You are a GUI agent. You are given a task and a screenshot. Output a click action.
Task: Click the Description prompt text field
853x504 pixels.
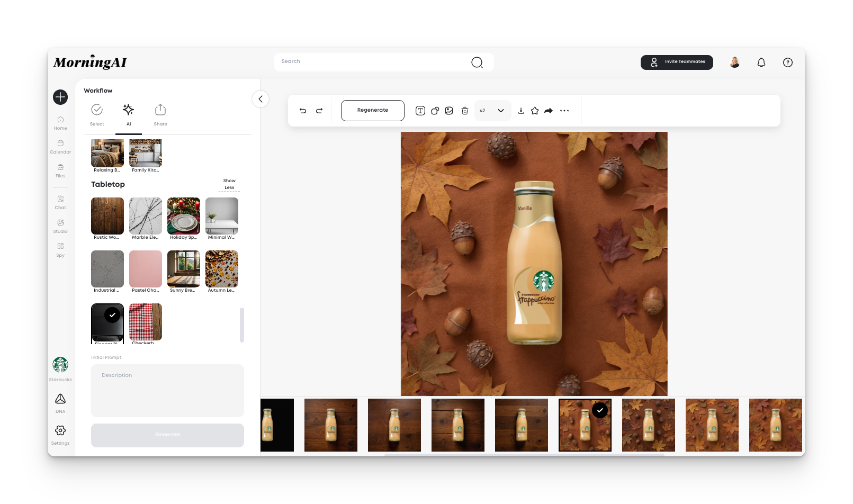click(167, 390)
